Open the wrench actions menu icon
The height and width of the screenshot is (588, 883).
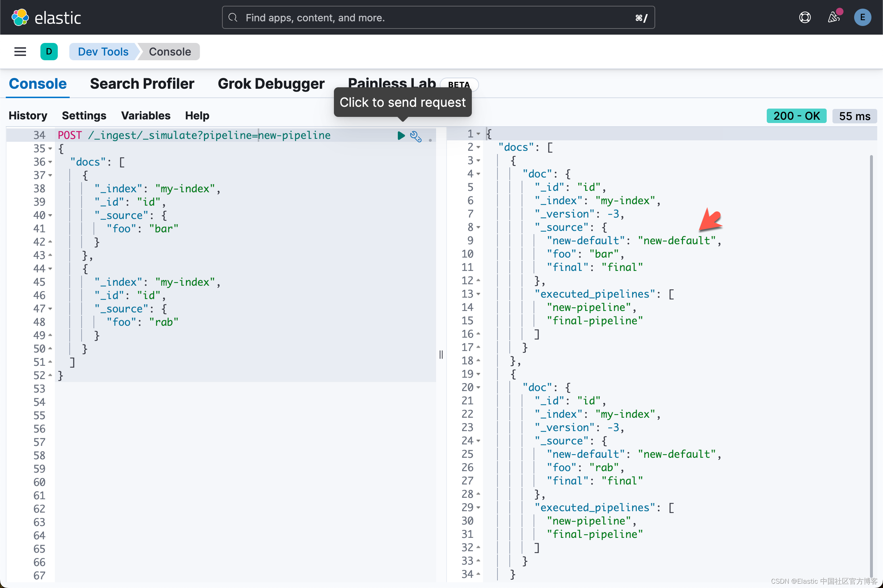tap(416, 136)
